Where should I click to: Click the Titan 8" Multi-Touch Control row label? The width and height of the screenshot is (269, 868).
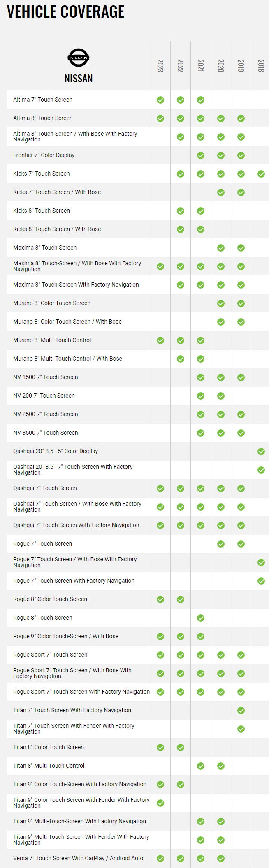[x=49, y=766]
